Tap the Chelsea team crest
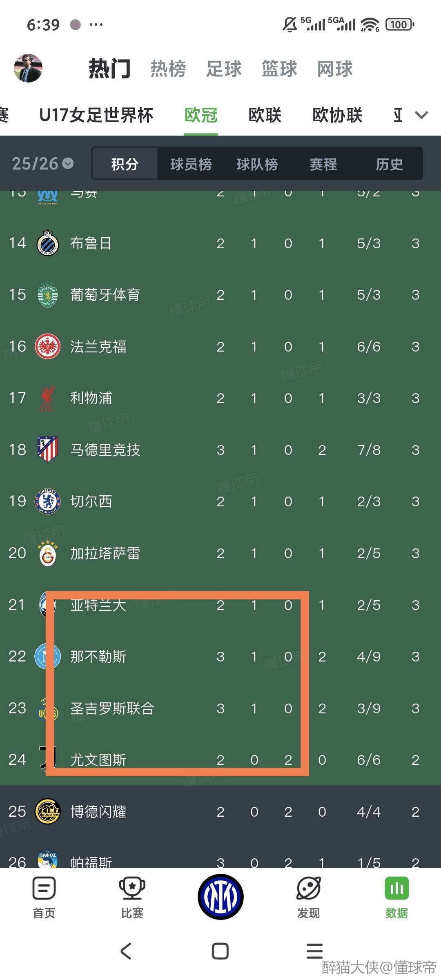The width and height of the screenshot is (441, 980). click(48, 501)
